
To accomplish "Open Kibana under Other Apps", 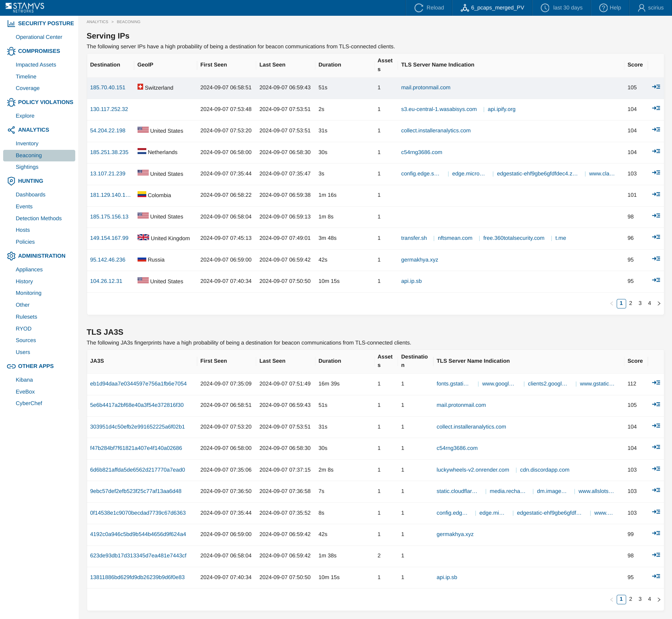I will [24, 380].
